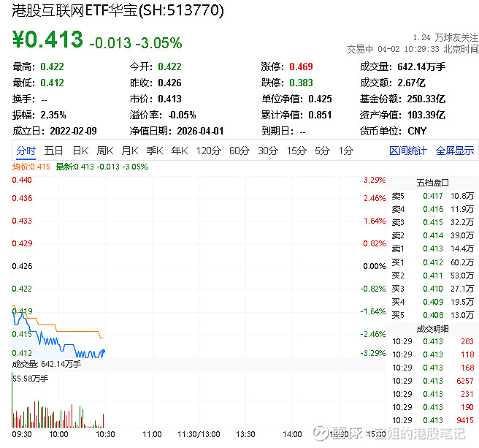Viewport: 479px width, 448px height.
Task: Show the 60分 chart
Action: (239, 151)
